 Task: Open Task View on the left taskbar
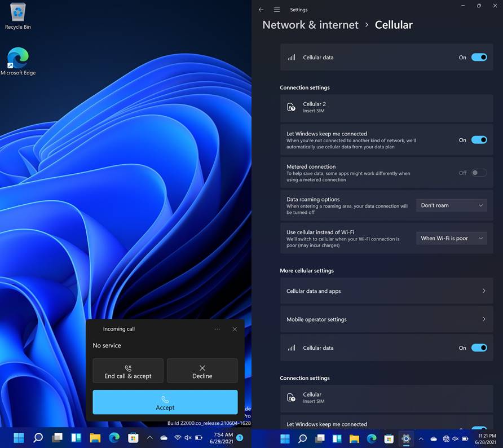[x=57, y=437]
